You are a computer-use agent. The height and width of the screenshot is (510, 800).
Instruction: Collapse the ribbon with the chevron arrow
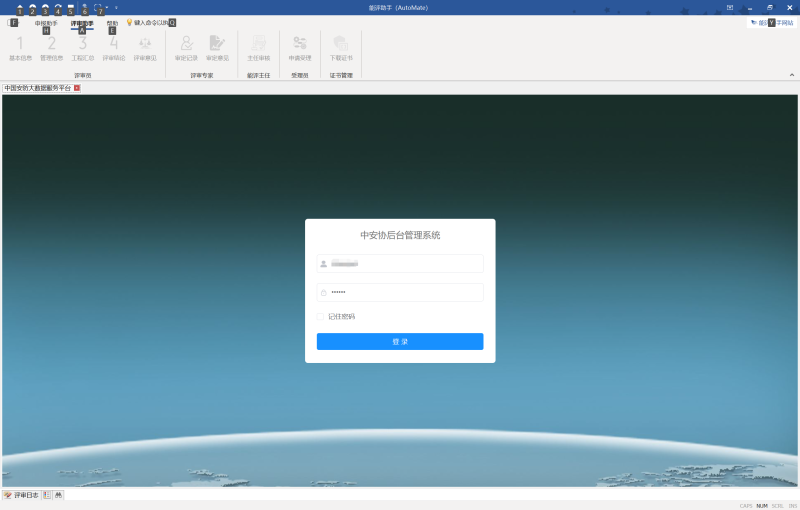[792, 75]
